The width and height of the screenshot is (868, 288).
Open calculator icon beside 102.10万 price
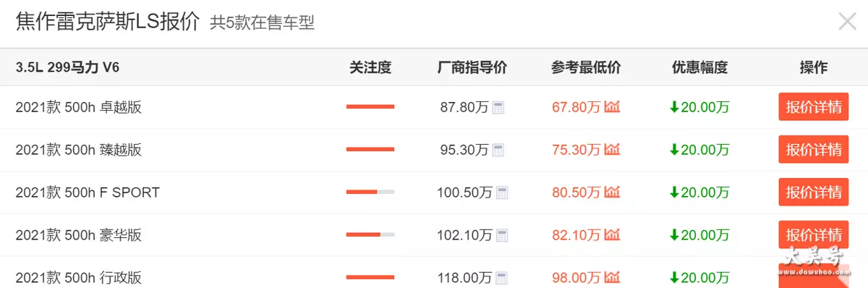[503, 235]
